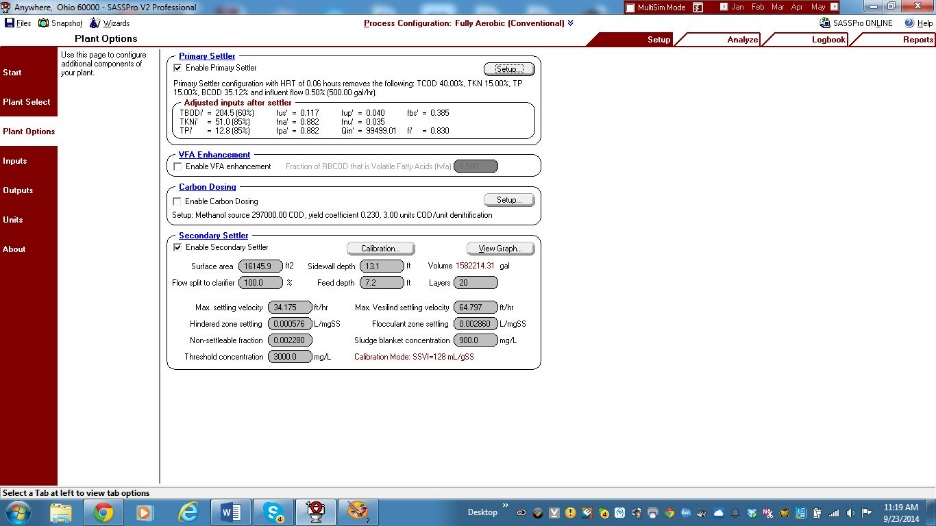The width and height of the screenshot is (936, 526).
Task: Open Microsoft Word from taskbar
Action: (x=229, y=512)
